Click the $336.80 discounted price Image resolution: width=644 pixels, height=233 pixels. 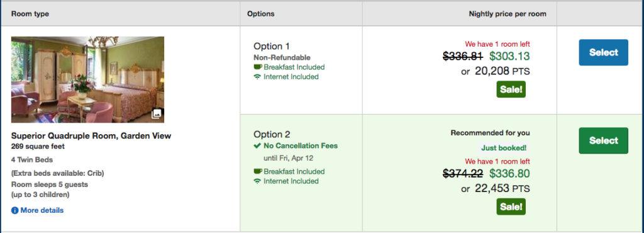click(x=509, y=173)
